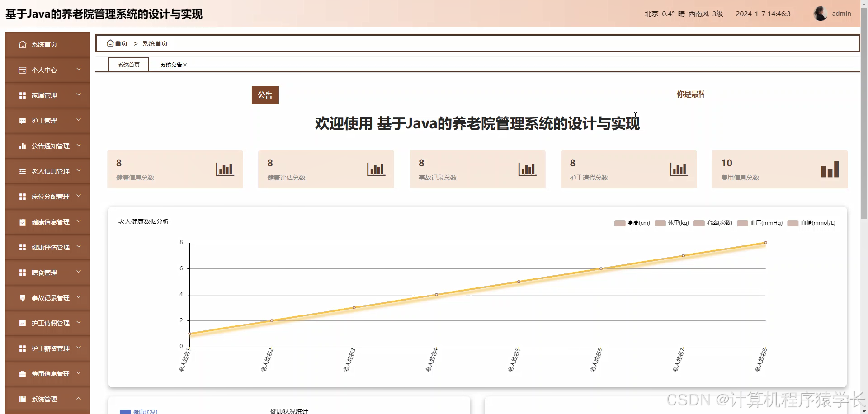
Task: Click the 公告通知管理 bar-chart icon
Action: pyautogui.click(x=23, y=146)
